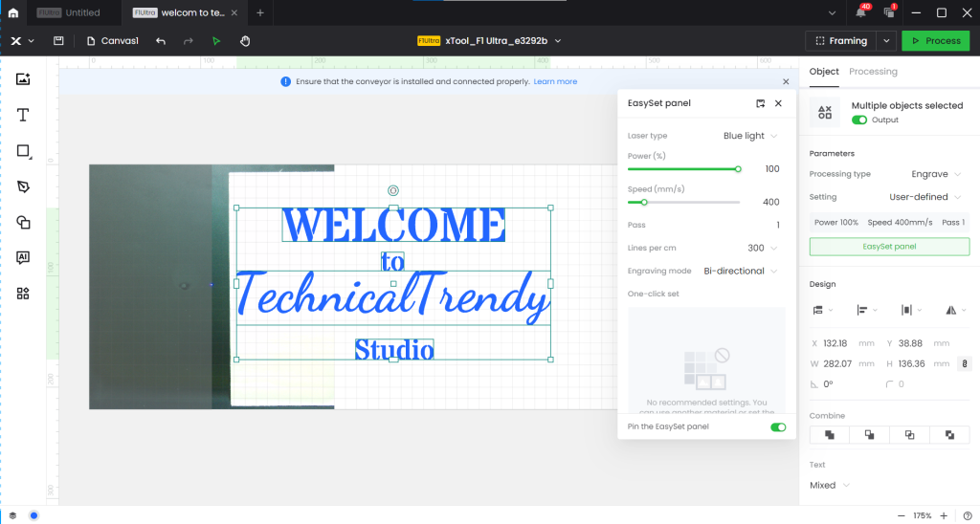The width and height of the screenshot is (980, 524).
Task: Open the image import tool
Action: 23,78
